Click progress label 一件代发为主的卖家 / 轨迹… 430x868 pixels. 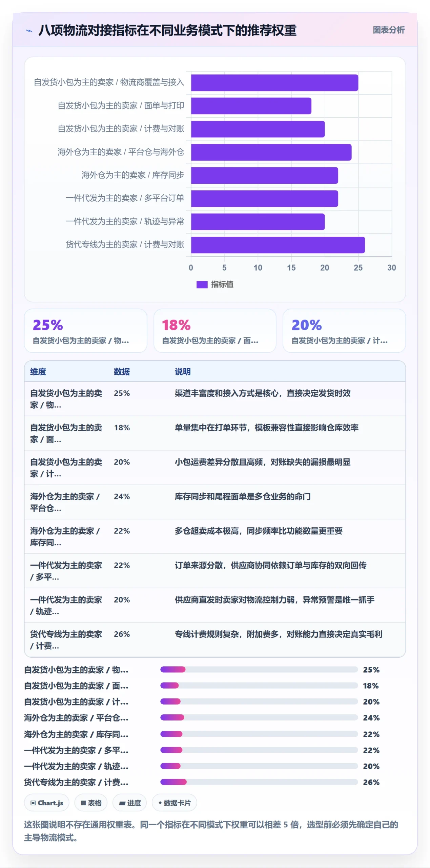[x=76, y=766]
